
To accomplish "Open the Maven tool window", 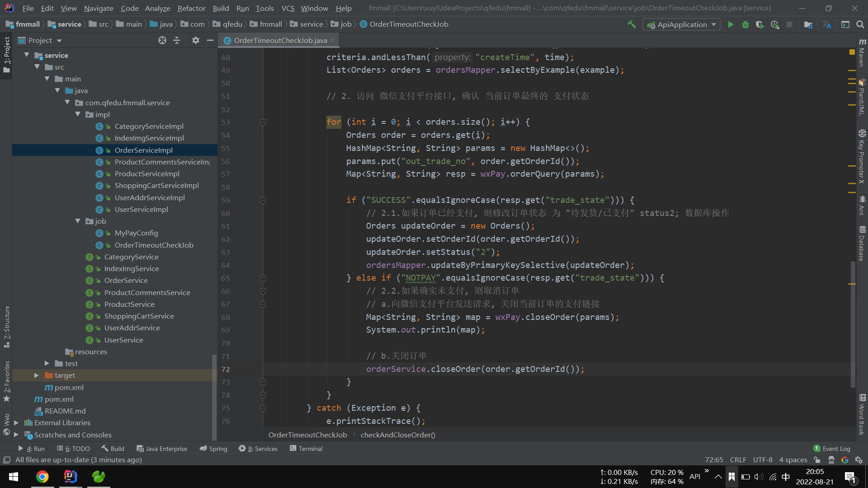I will [862, 52].
